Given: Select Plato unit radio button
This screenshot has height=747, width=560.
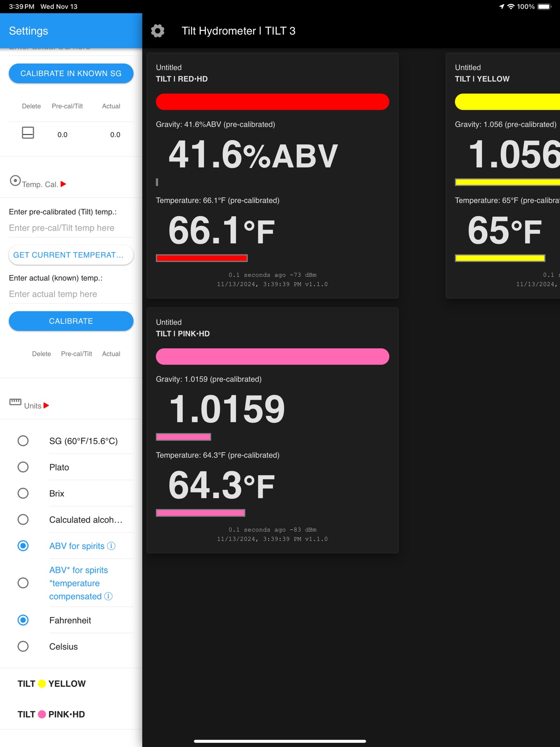Looking at the screenshot, I should [23, 467].
